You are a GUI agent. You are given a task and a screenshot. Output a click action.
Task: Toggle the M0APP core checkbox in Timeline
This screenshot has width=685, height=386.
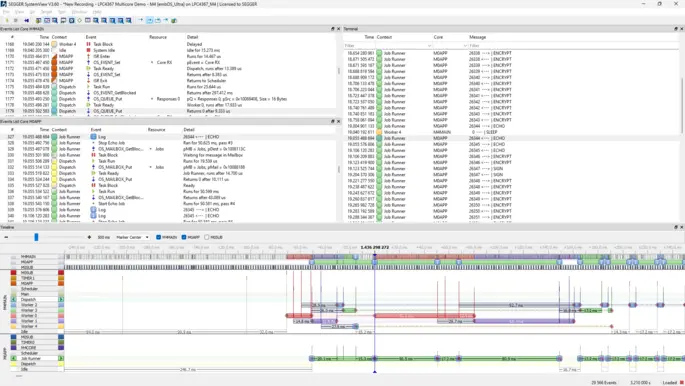pos(184,237)
